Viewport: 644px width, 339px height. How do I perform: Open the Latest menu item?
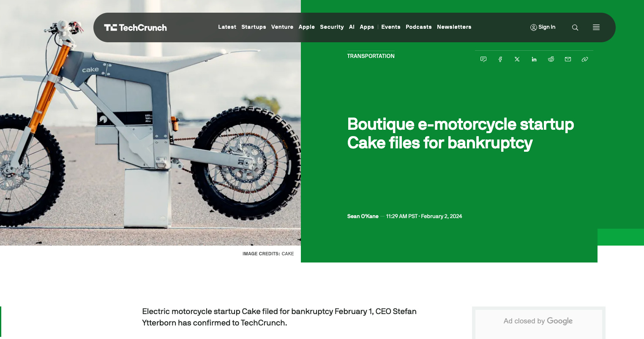coord(227,27)
